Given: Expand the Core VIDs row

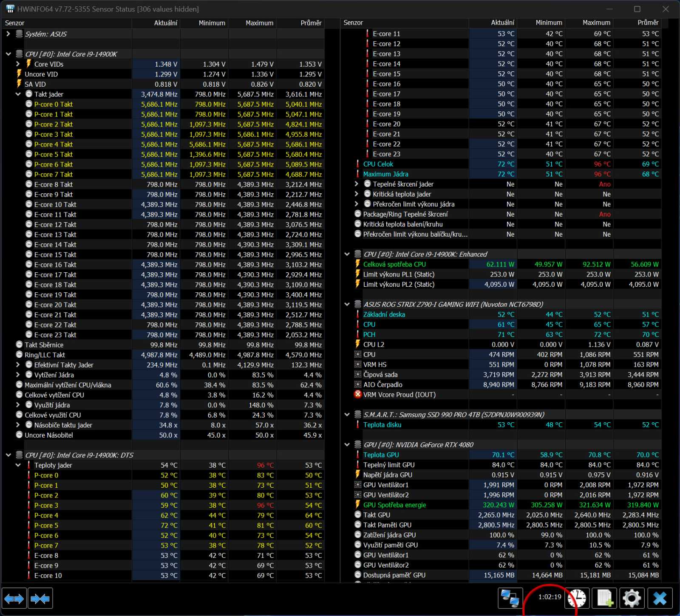Looking at the screenshot, I should (18, 64).
